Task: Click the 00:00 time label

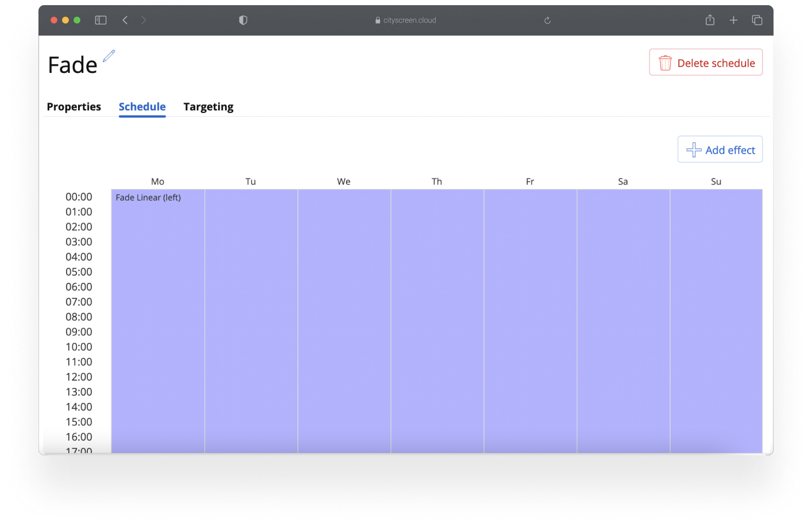Action: [79, 197]
